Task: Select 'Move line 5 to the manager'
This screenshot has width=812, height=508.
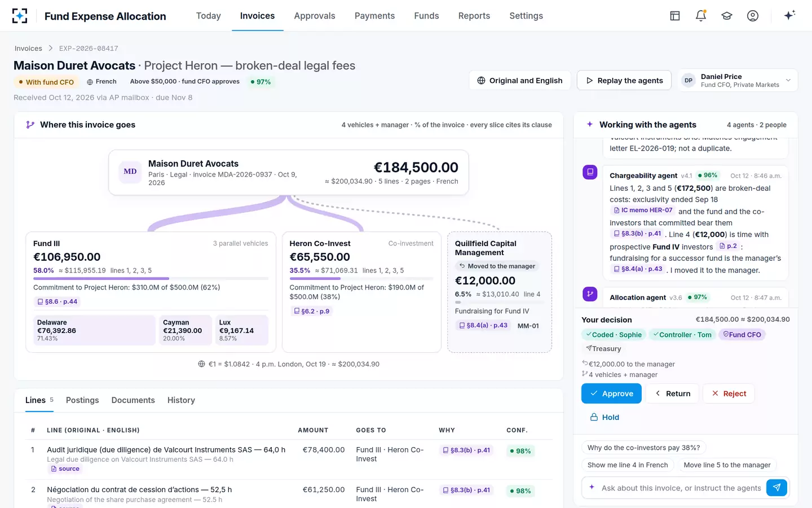Action: tap(727, 465)
